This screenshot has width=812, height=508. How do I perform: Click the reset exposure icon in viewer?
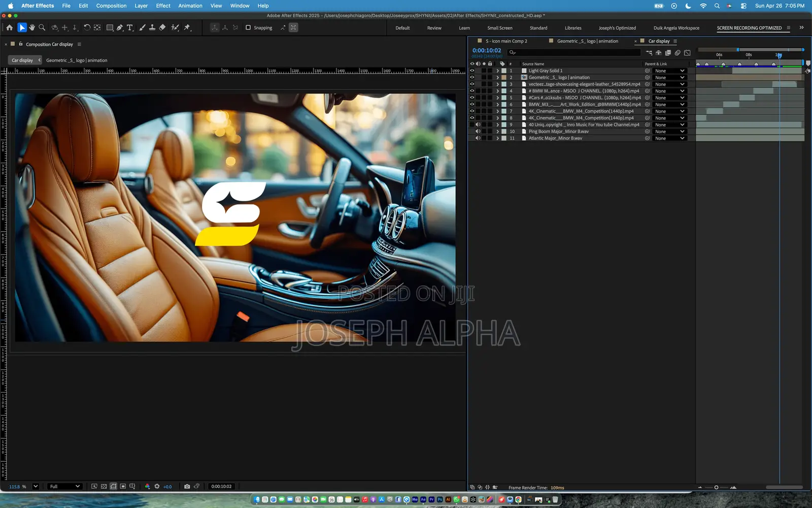157,486
